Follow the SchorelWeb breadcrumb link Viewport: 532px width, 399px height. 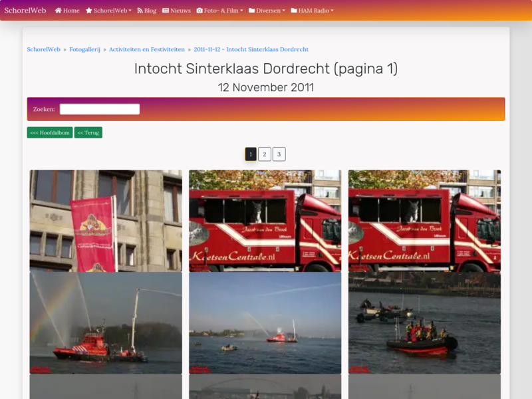43,49
